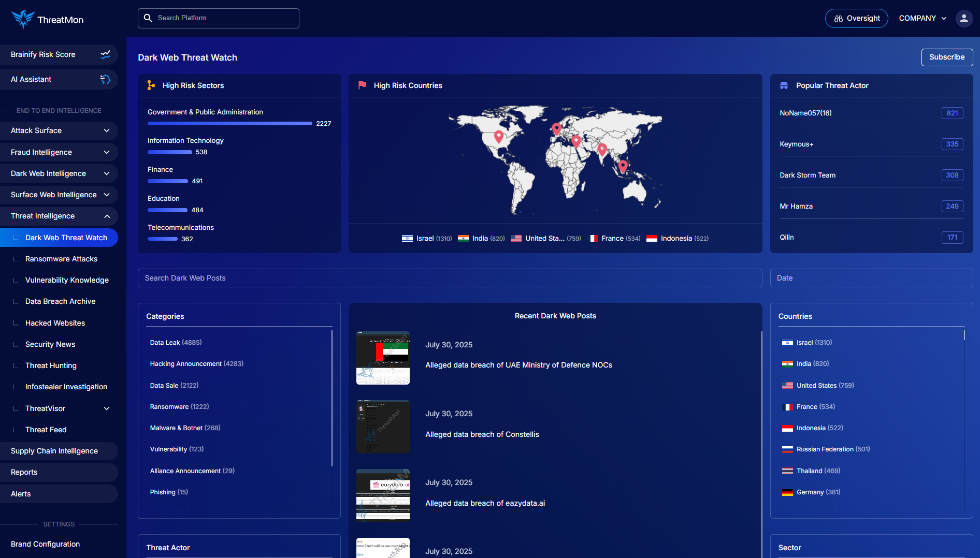This screenshot has width=980, height=558.
Task: Open the user profile avatar icon
Action: (x=964, y=18)
